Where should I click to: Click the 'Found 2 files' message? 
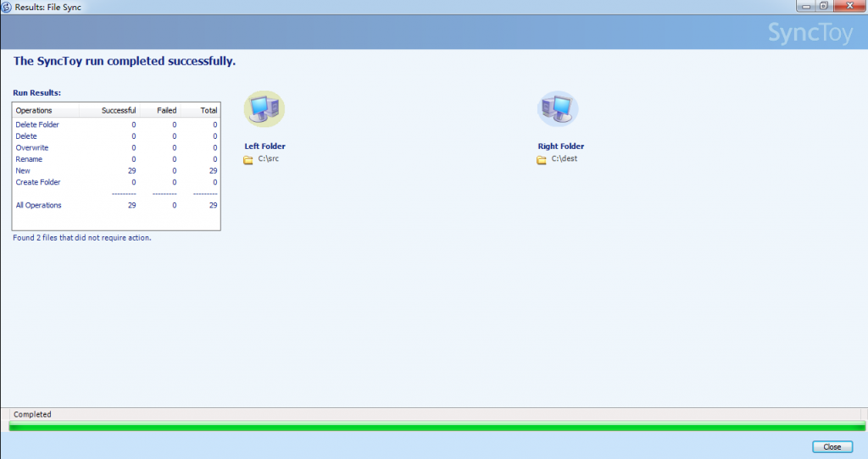click(82, 238)
